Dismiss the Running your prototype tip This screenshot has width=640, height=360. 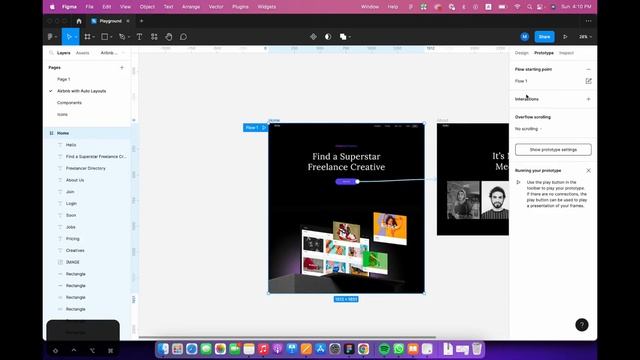point(588,171)
